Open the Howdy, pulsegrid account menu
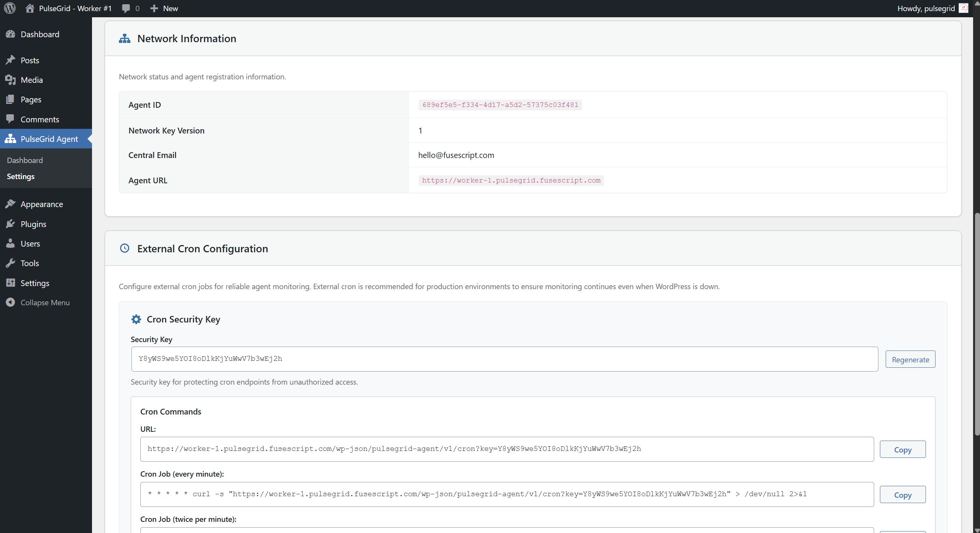Screen dimensions: 980x533 926,8
